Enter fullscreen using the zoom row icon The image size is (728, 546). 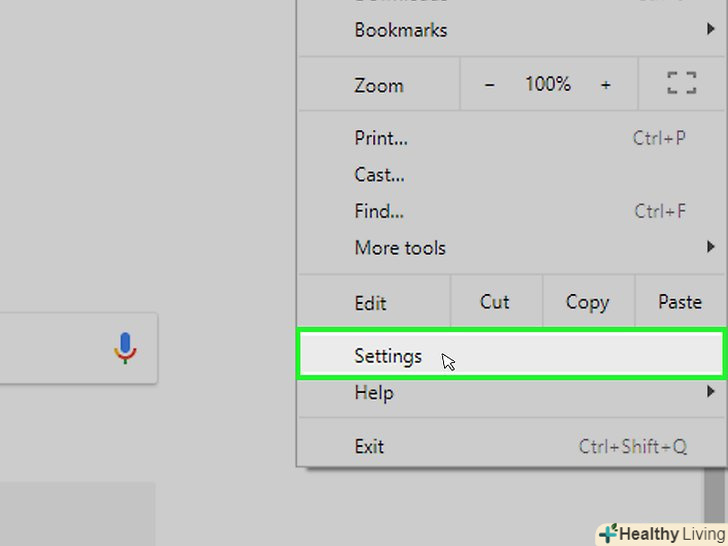[x=681, y=85]
